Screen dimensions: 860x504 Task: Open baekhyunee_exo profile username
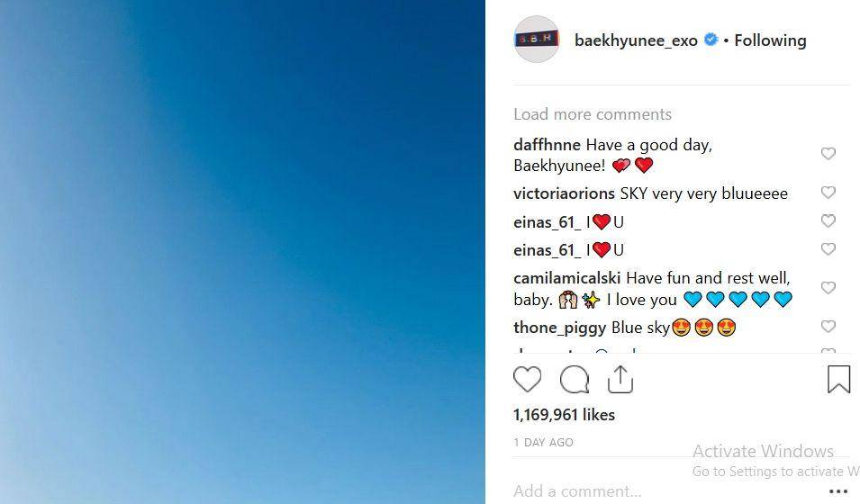(637, 40)
